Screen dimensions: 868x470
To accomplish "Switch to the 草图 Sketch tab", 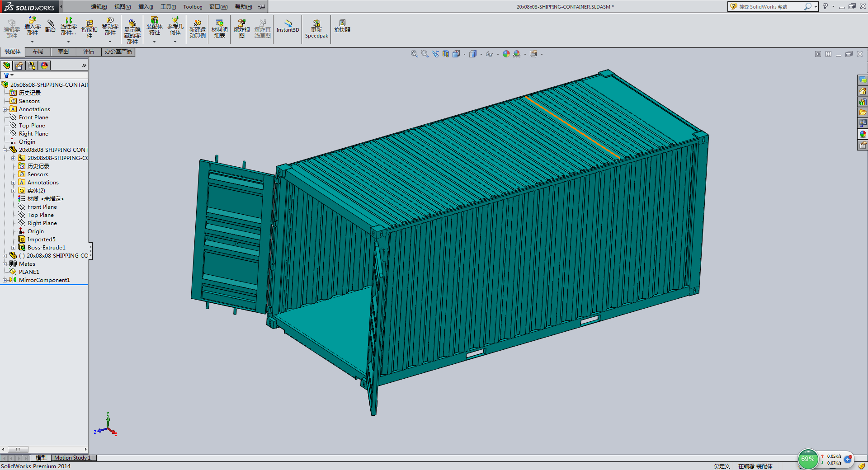I will [x=63, y=52].
